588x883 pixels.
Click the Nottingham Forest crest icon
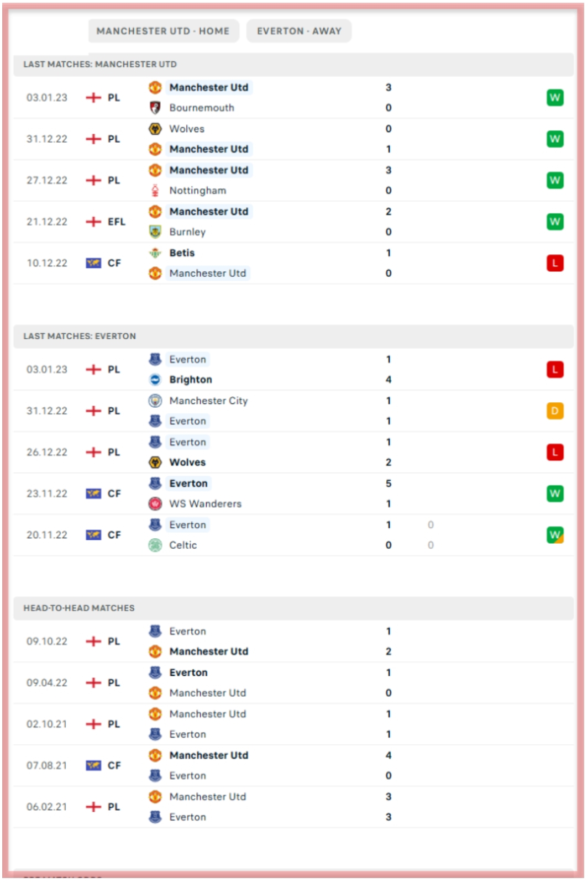click(155, 191)
